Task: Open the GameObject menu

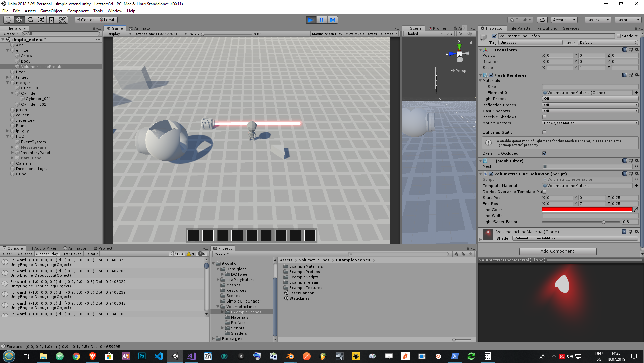Action: [x=51, y=11]
